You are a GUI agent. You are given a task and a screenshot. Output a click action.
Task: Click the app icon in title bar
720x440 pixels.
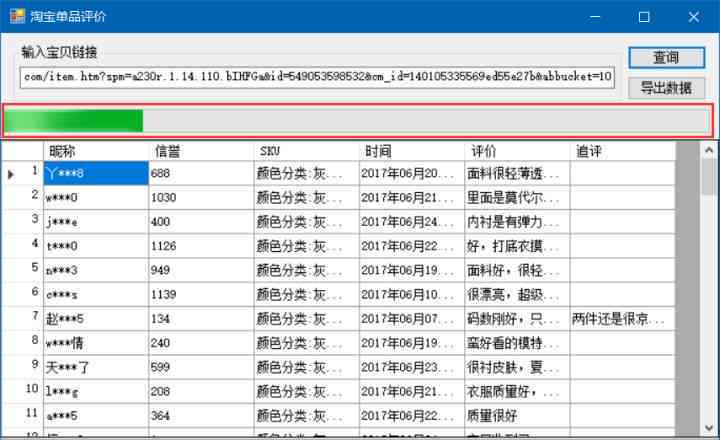click(17, 17)
